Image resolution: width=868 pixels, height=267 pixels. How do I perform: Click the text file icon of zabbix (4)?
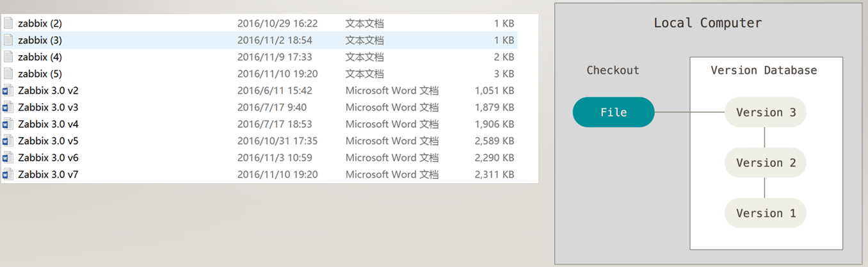(x=8, y=57)
